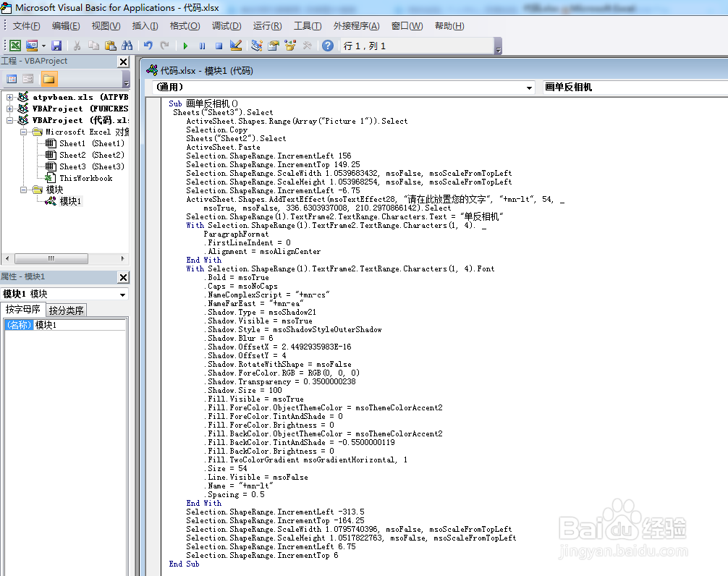Collapse the Microsoft Excel 对象 folder
Image resolution: width=728 pixels, height=576 pixels.
pos(23,132)
